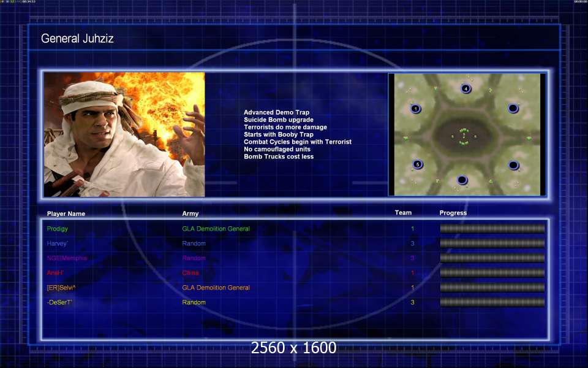
Task: Click [ER]Selvi's "GLA Demolition General" army cell
Action: pos(216,288)
